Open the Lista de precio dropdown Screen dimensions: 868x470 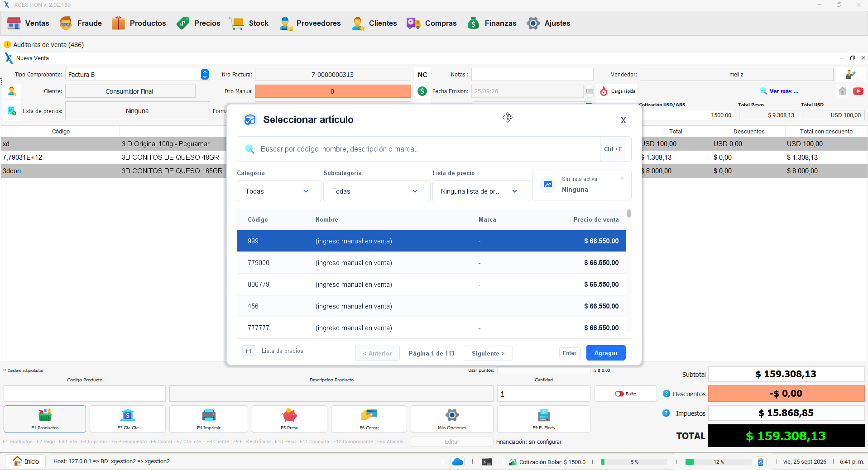481,191
